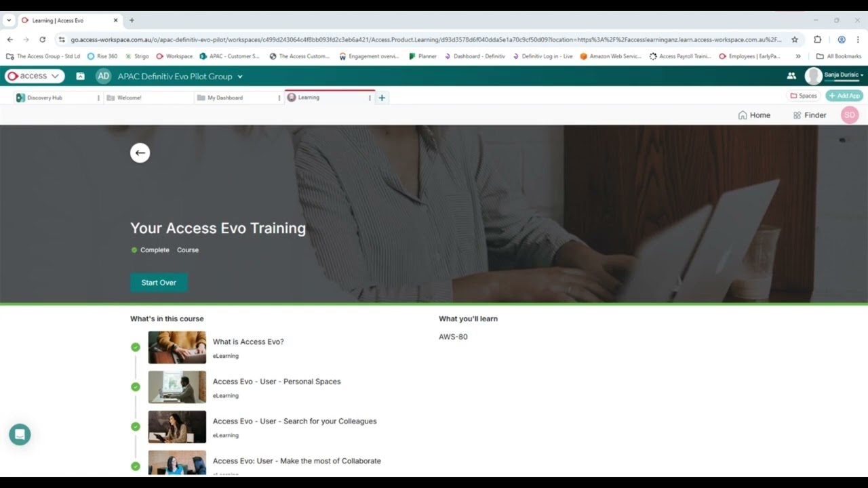Open the Engagement overview bookmark
This screenshot has height=488, width=868.
tap(370, 56)
